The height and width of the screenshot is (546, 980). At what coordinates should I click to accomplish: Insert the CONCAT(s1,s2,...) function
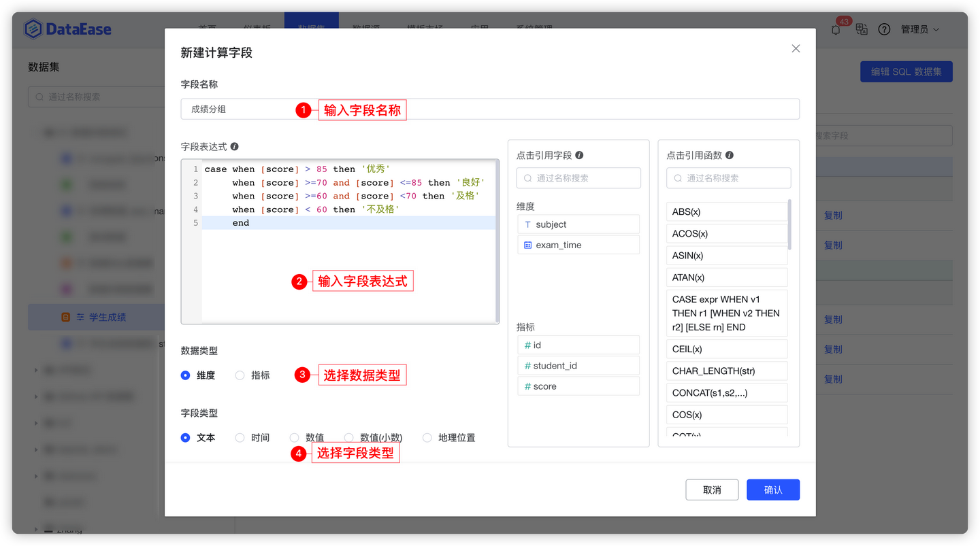pos(727,393)
